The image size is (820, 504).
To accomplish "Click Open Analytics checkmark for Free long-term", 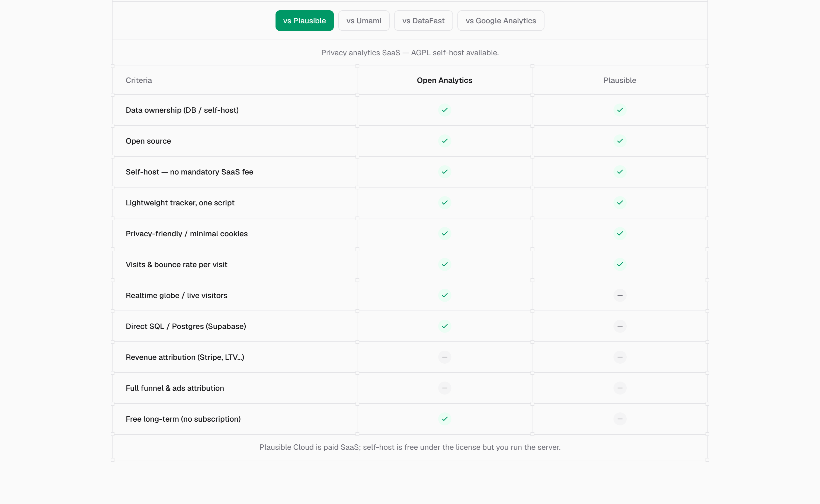I will click(x=444, y=419).
